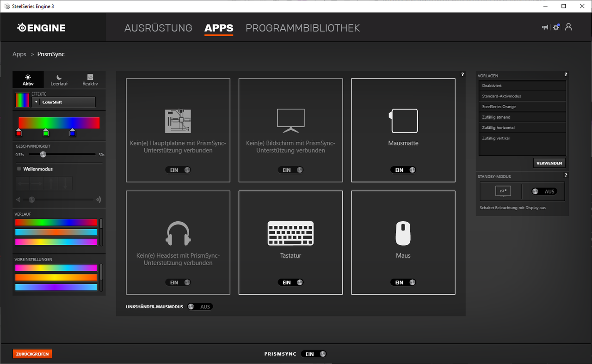Select the blue-orange Verlauf gradient
592x364 pixels.
56,232
